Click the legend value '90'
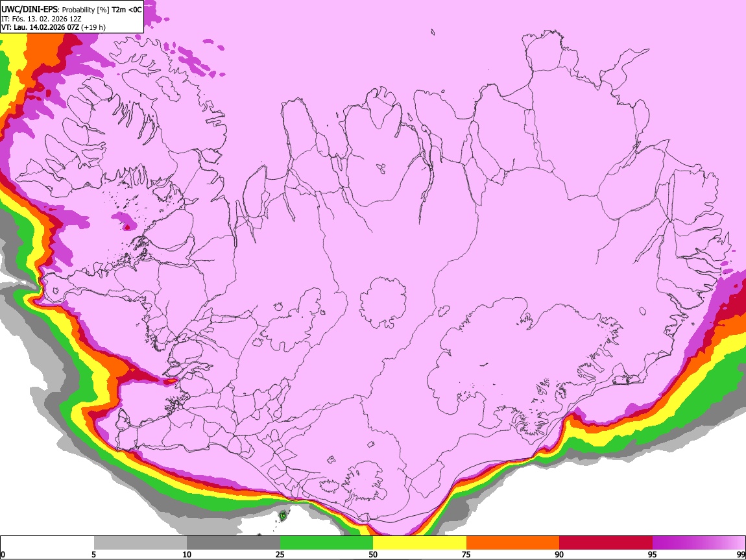Screen dimensions: 746x560 559,554
